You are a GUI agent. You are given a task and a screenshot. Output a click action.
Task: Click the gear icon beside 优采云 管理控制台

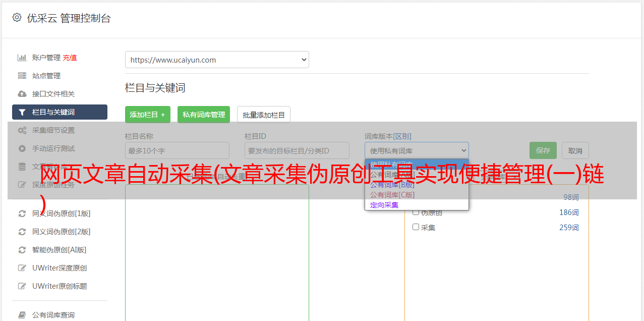[x=17, y=18]
